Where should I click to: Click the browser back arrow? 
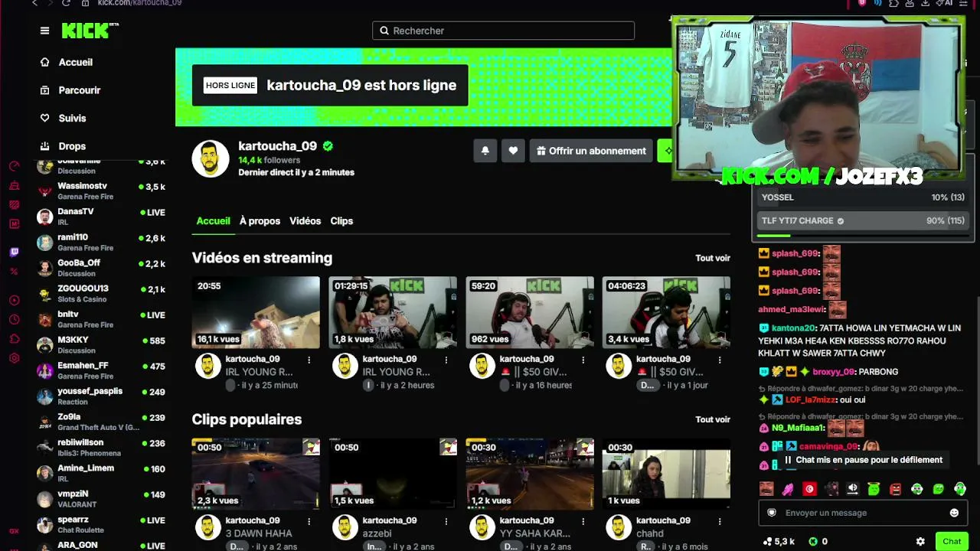pos(34,3)
